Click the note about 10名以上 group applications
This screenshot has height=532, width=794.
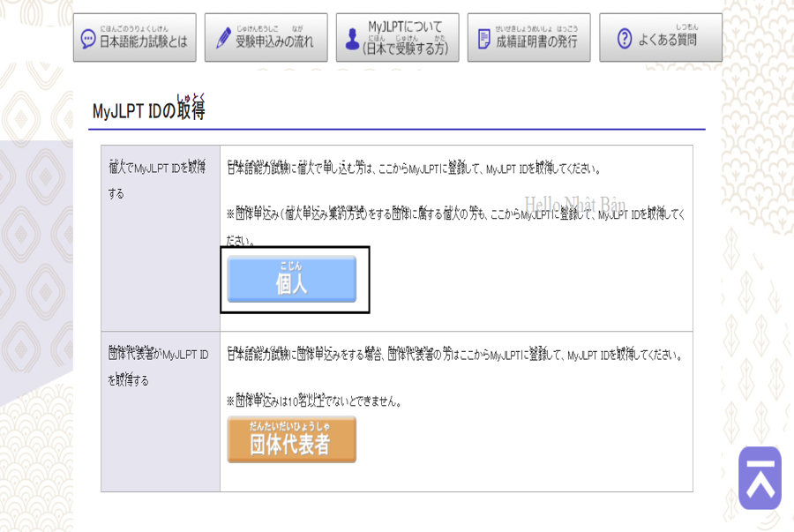click(x=314, y=401)
